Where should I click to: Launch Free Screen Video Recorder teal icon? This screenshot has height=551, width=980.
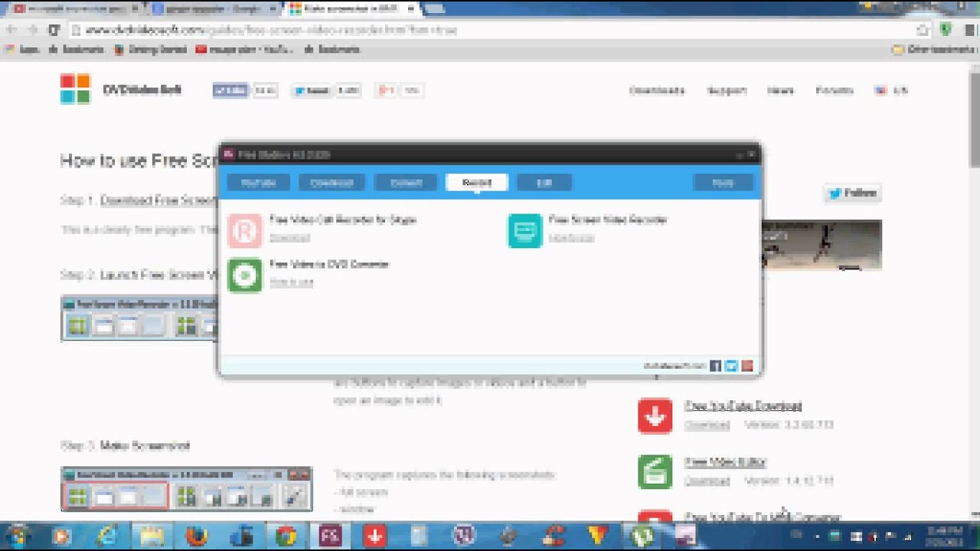point(524,231)
